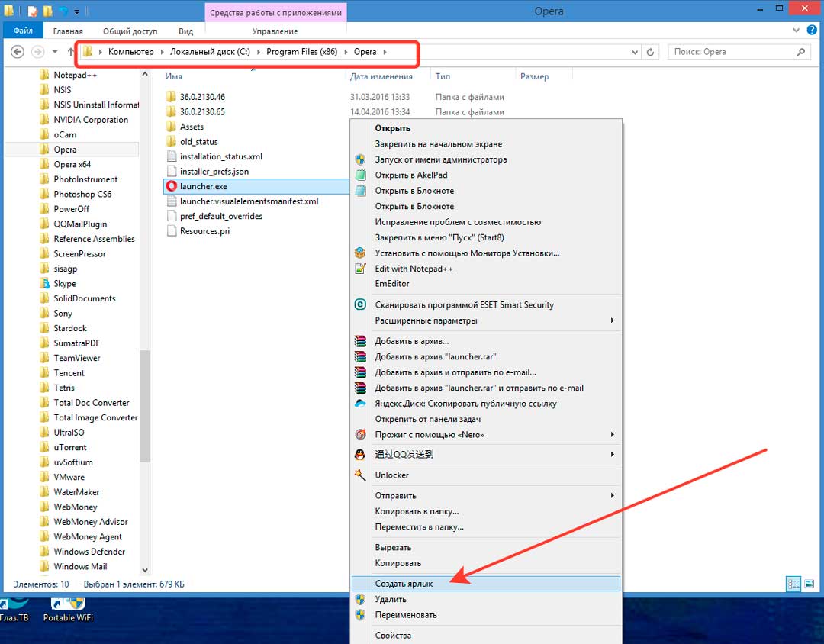Go up one folder level
Image resolution: width=824 pixels, height=644 pixels.
pos(71,52)
